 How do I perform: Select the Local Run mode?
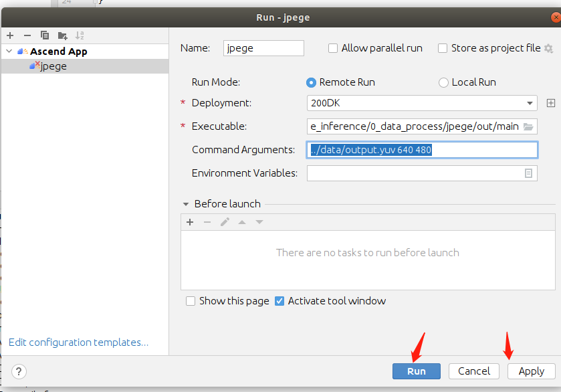[x=443, y=82]
